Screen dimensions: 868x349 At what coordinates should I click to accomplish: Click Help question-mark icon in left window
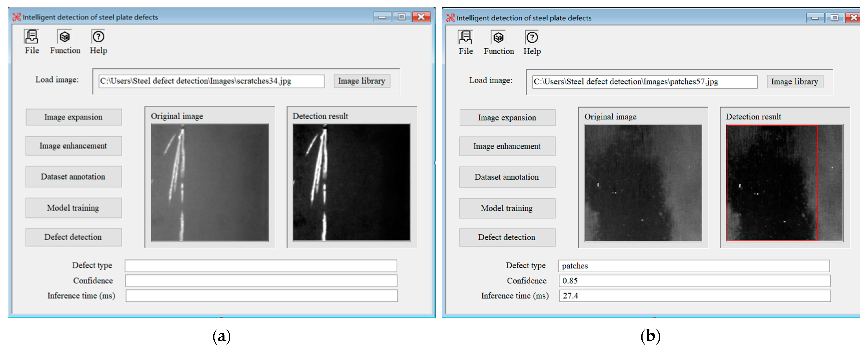point(98,37)
